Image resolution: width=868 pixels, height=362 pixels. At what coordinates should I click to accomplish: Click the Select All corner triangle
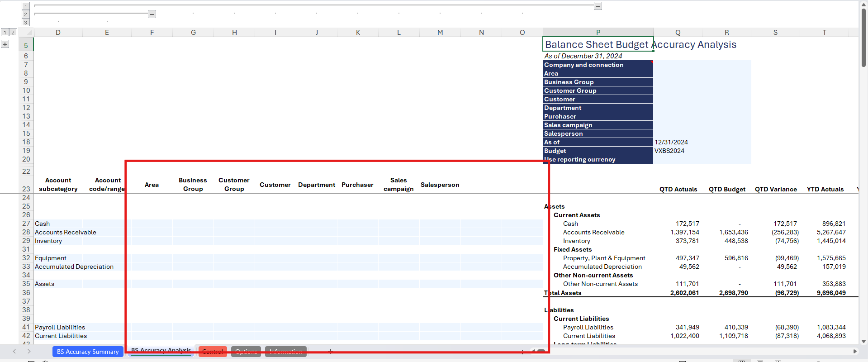pos(29,33)
